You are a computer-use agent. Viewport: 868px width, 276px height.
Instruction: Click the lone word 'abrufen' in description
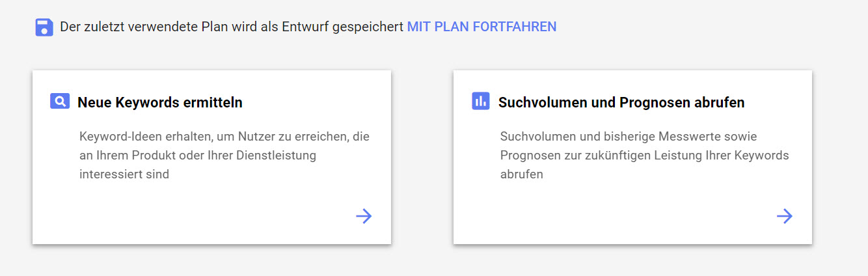tap(522, 174)
